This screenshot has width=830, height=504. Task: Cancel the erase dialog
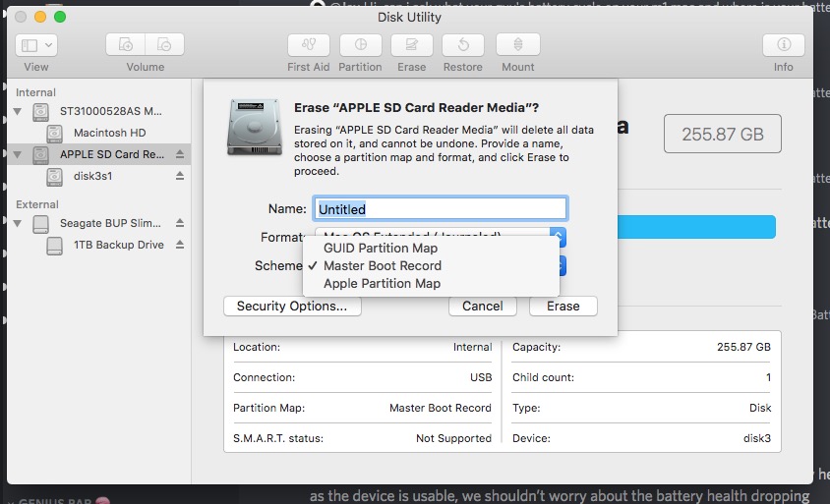pyautogui.click(x=482, y=307)
